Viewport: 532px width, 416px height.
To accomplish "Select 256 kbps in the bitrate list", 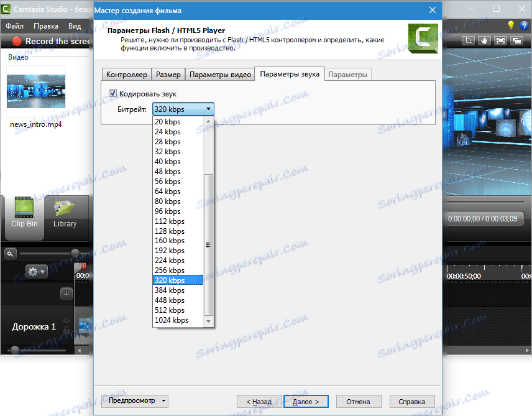I will point(169,270).
